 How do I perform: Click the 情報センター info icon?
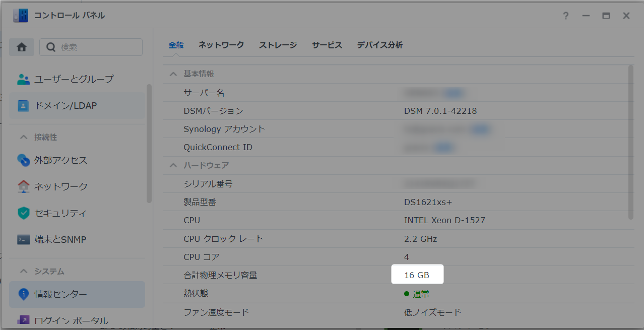click(x=24, y=294)
